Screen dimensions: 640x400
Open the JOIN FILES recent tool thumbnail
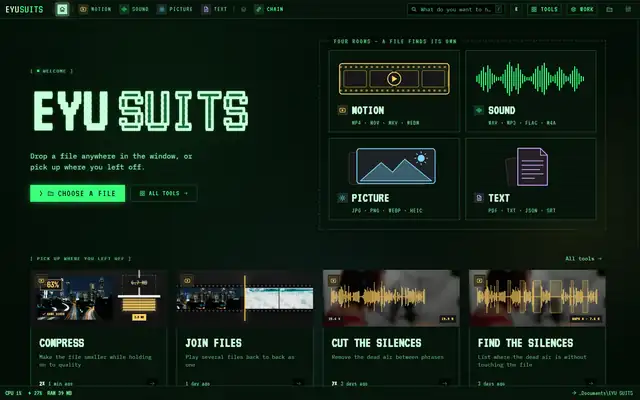[245, 298]
